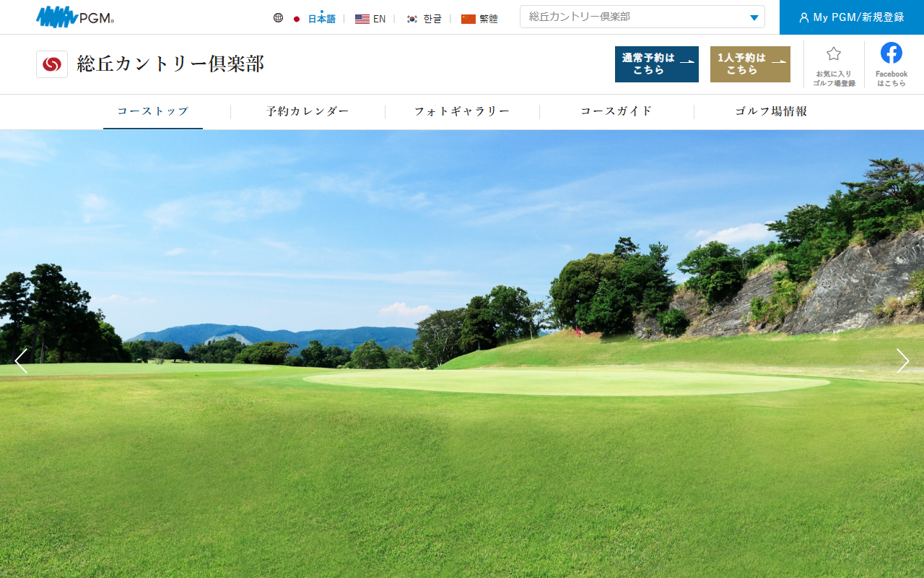This screenshot has width=924, height=578.
Task: Click the My PGM/新規登録 button
Action: tap(852, 17)
